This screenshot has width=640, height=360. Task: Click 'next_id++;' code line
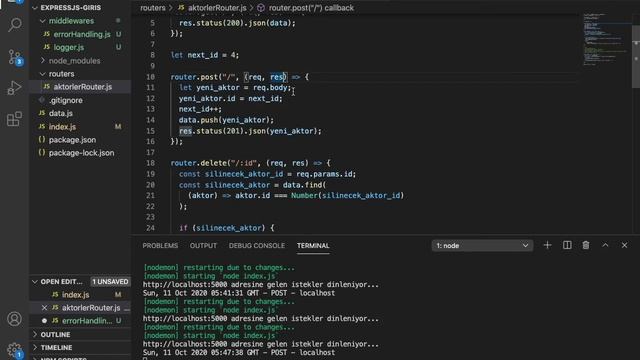point(200,109)
